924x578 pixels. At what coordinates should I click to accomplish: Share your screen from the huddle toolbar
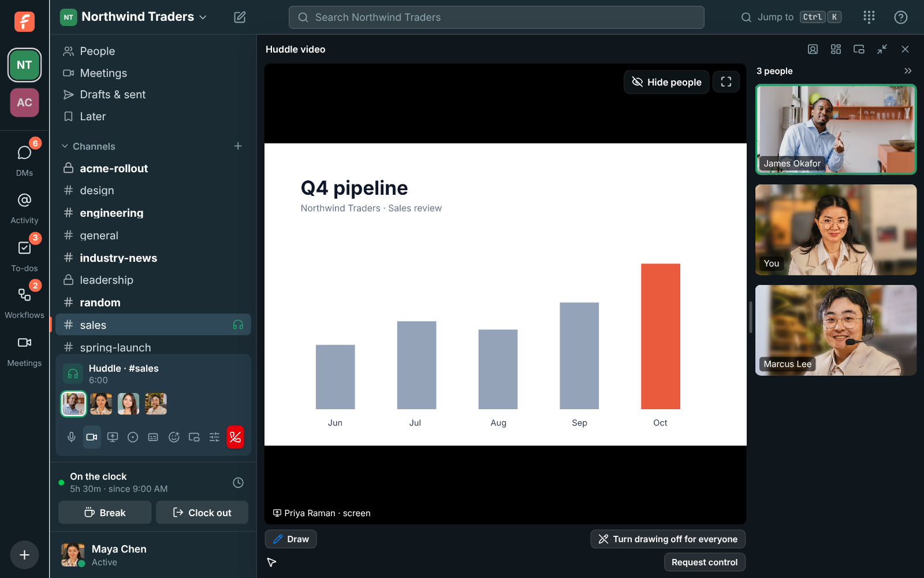113,437
